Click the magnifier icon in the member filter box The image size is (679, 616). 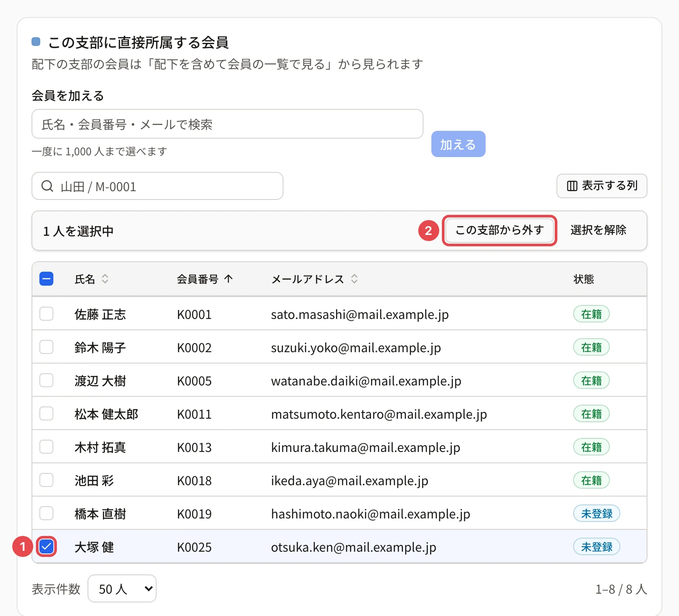47,186
